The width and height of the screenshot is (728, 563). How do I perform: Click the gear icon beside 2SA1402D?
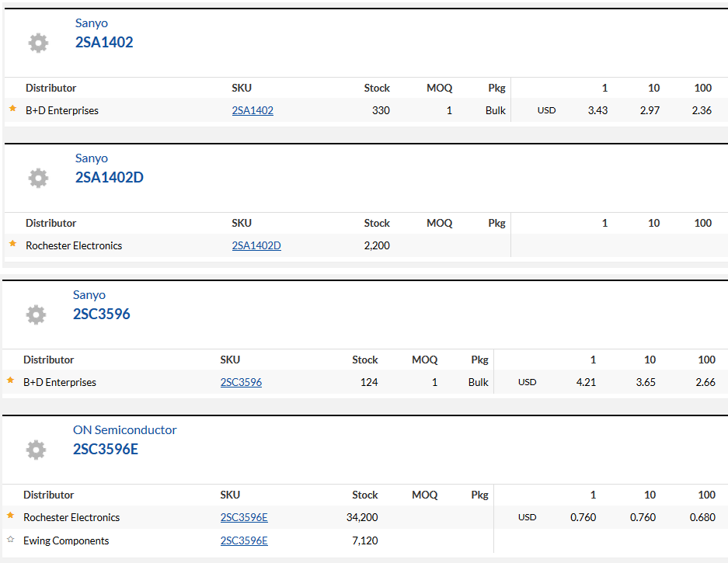38,178
